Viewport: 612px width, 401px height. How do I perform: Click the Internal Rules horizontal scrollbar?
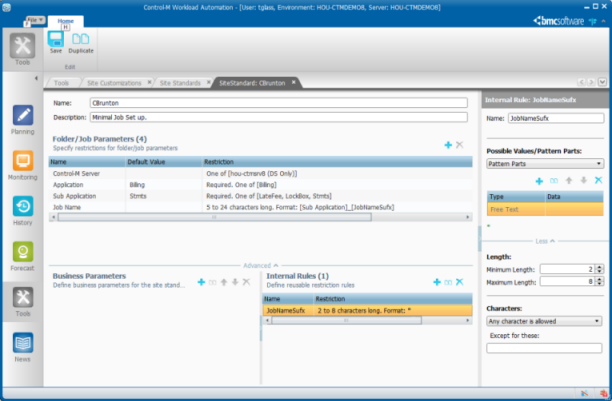point(346,321)
